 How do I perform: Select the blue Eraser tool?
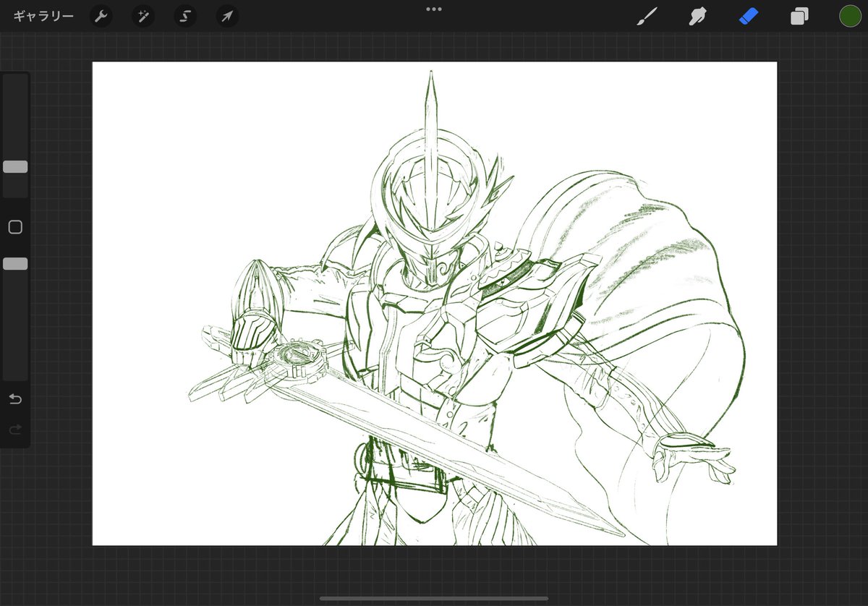(x=749, y=16)
